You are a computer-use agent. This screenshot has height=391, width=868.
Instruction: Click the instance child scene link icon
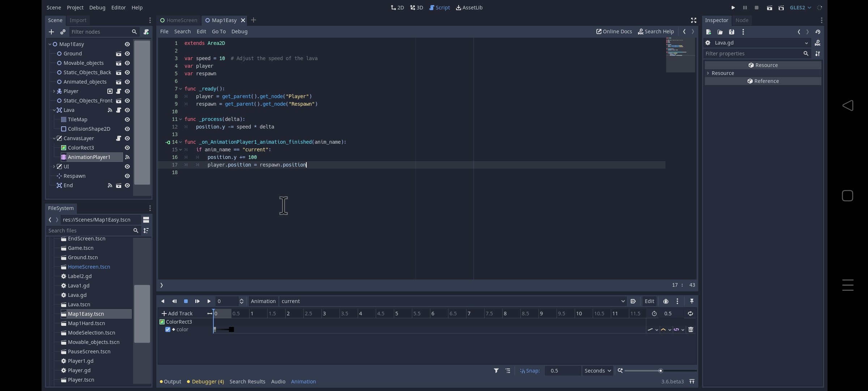(x=63, y=32)
